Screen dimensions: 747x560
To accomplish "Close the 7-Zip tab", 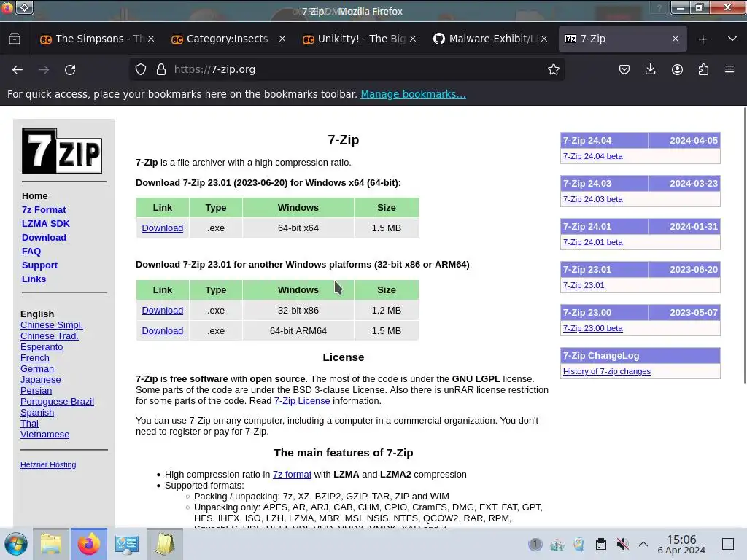I will (x=675, y=39).
